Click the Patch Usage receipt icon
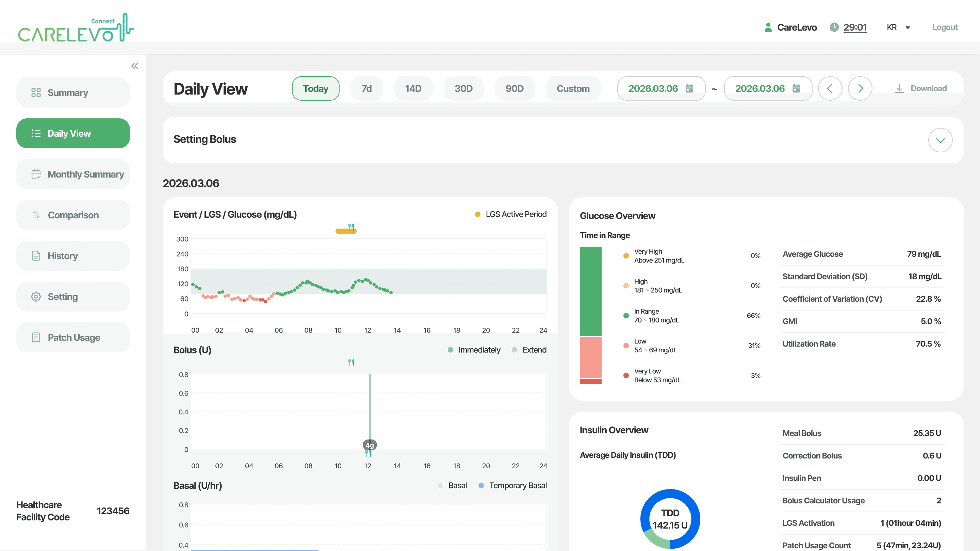Image resolution: width=980 pixels, height=551 pixels. pos(36,338)
